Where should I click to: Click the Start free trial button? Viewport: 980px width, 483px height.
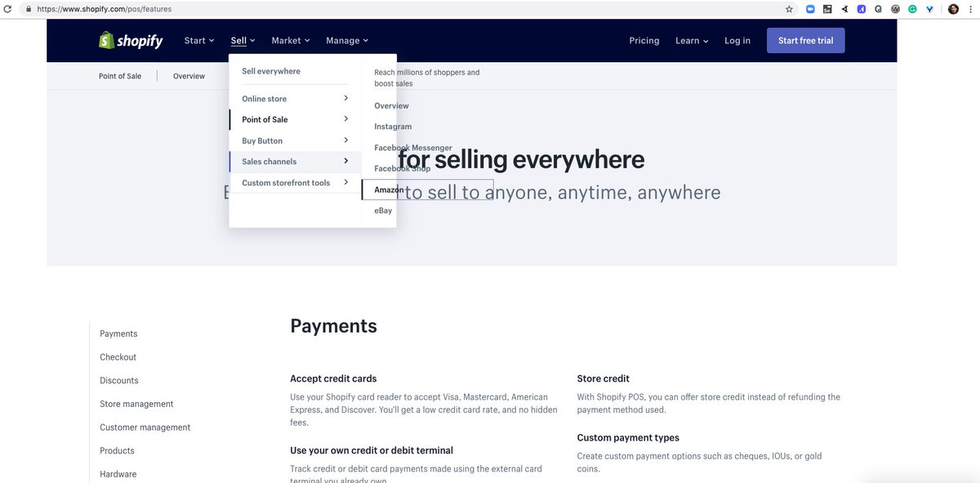805,40
